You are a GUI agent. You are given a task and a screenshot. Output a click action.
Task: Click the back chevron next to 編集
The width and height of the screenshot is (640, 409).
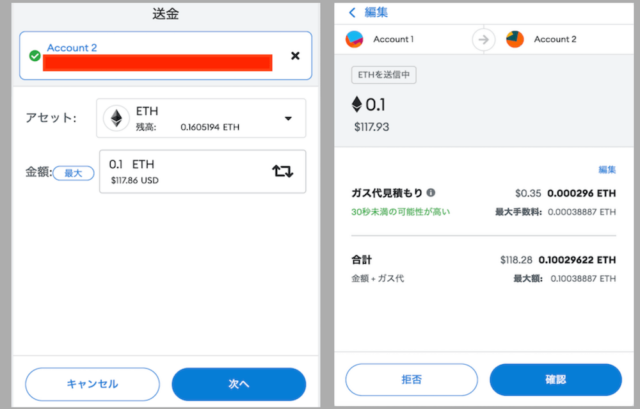[352, 13]
